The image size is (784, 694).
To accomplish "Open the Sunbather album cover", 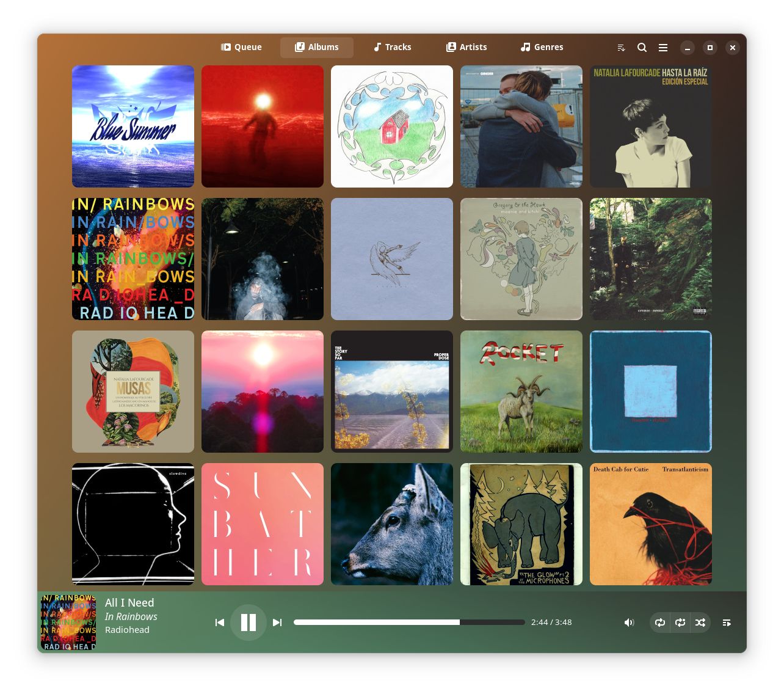I will click(263, 524).
